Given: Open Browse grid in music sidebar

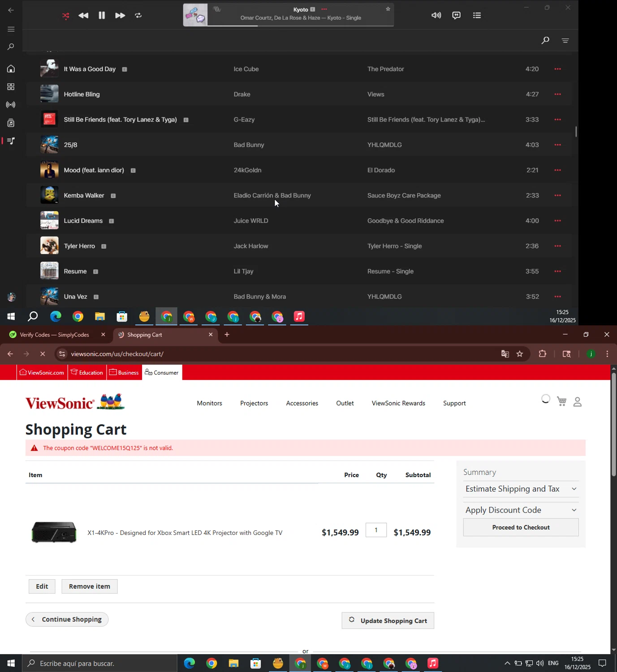Looking at the screenshot, I should click(11, 87).
